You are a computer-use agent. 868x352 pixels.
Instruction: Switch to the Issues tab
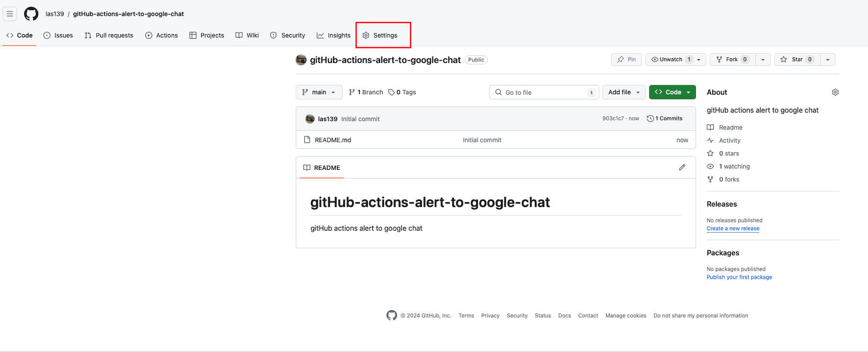pyautogui.click(x=58, y=35)
